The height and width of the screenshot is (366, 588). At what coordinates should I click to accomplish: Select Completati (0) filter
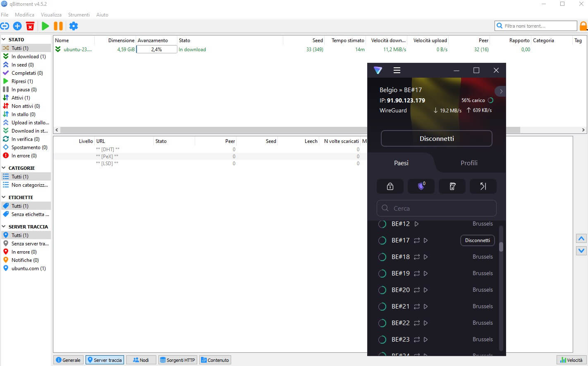[26, 73]
